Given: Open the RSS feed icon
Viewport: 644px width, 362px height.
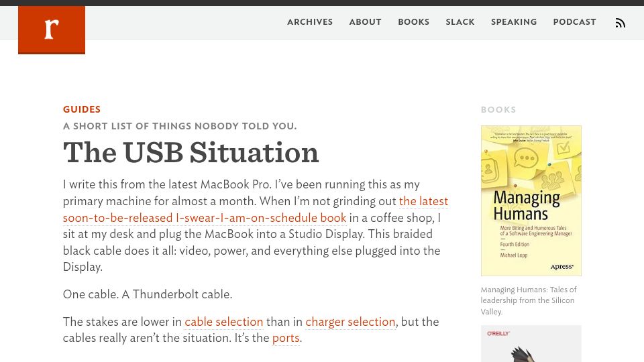Looking at the screenshot, I should pyautogui.click(x=620, y=23).
